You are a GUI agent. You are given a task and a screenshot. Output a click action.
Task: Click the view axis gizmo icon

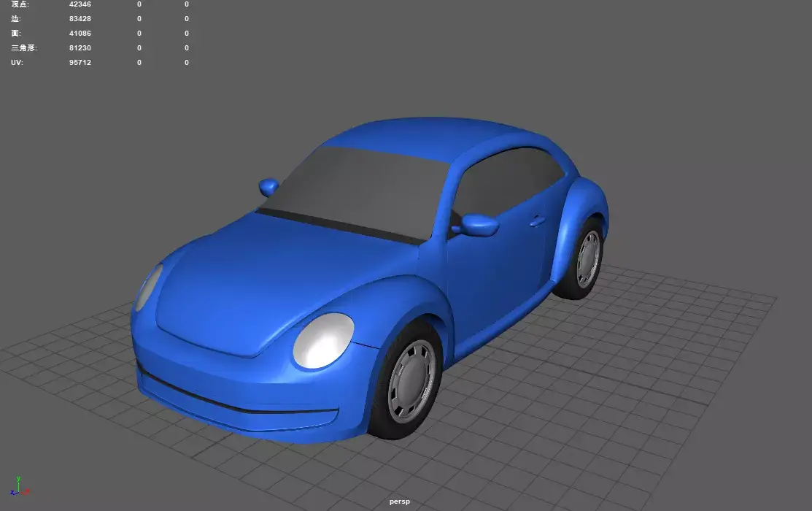19,486
